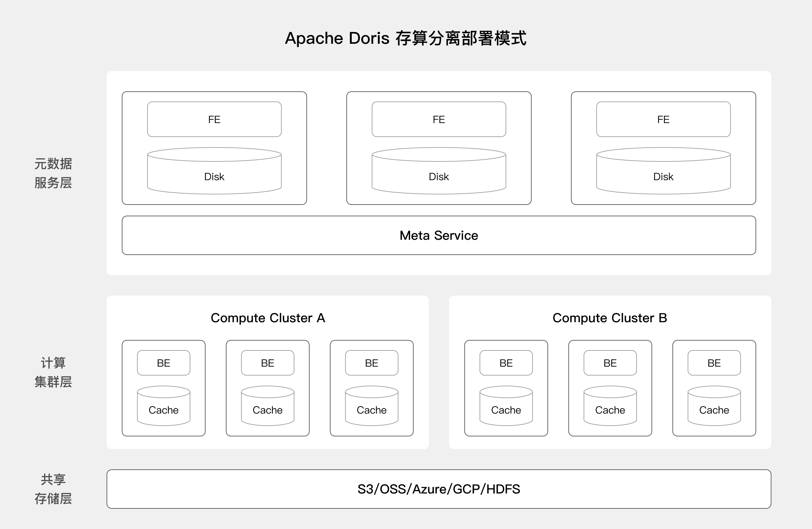Click the first BE box in Cluster B
This screenshot has height=529, width=812.
506,363
